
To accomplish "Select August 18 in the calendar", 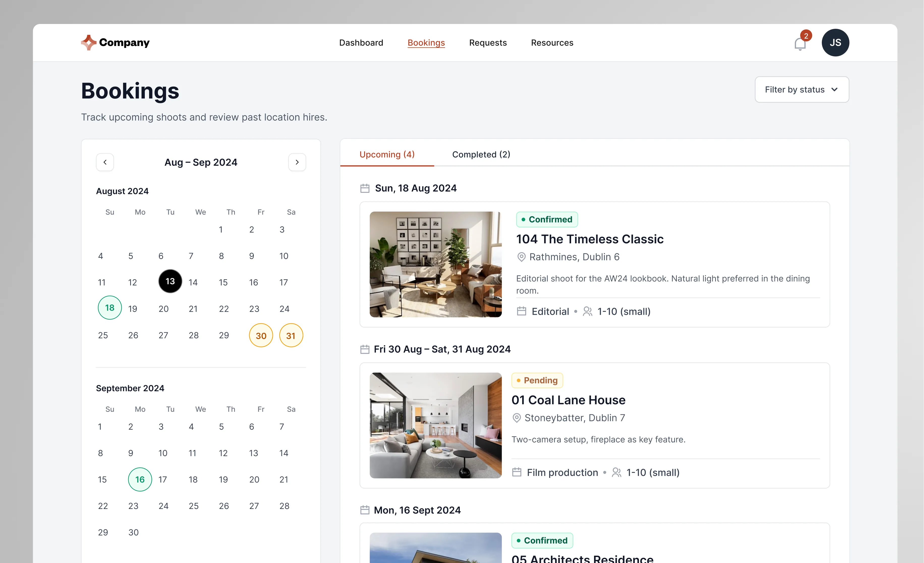I will 109,308.
